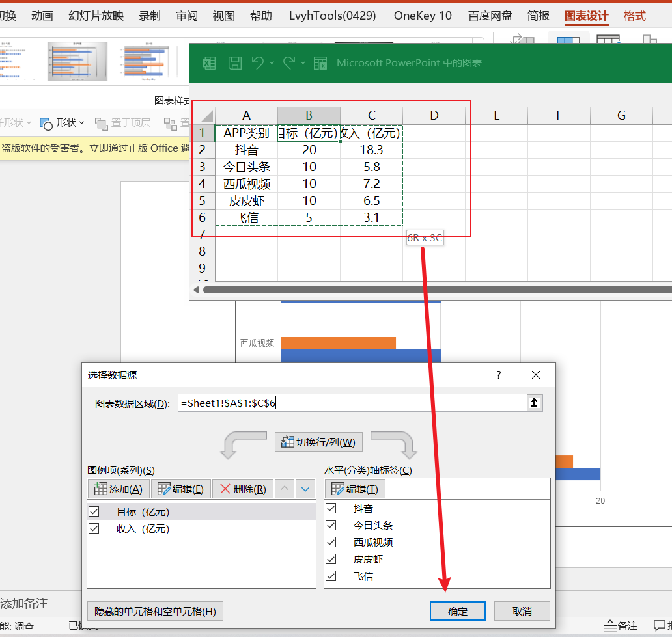Image resolution: width=672 pixels, height=637 pixels.
Task: Select cell with value 18.3
Action: 372,150
